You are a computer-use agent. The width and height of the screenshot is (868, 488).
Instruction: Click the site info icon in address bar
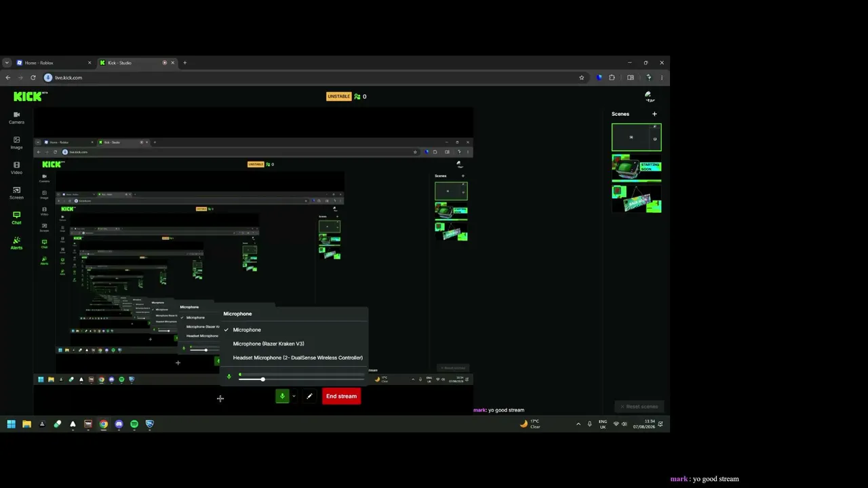[48, 77]
